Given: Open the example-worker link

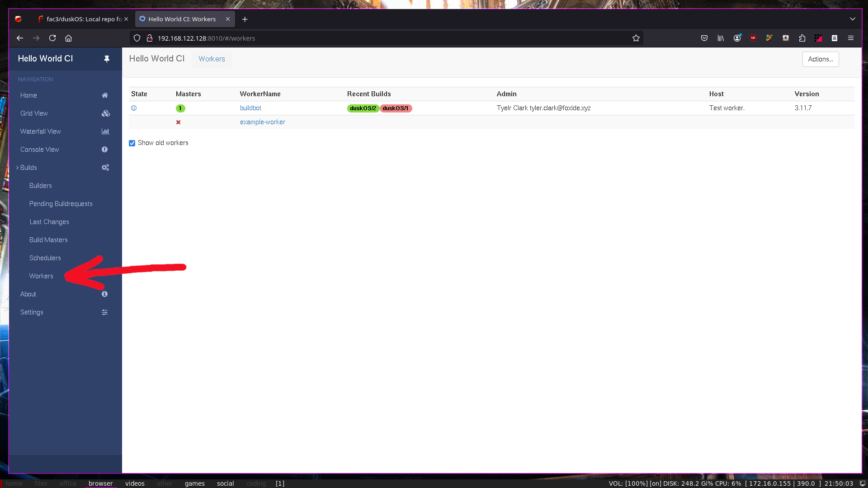Looking at the screenshot, I should point(263,122).
